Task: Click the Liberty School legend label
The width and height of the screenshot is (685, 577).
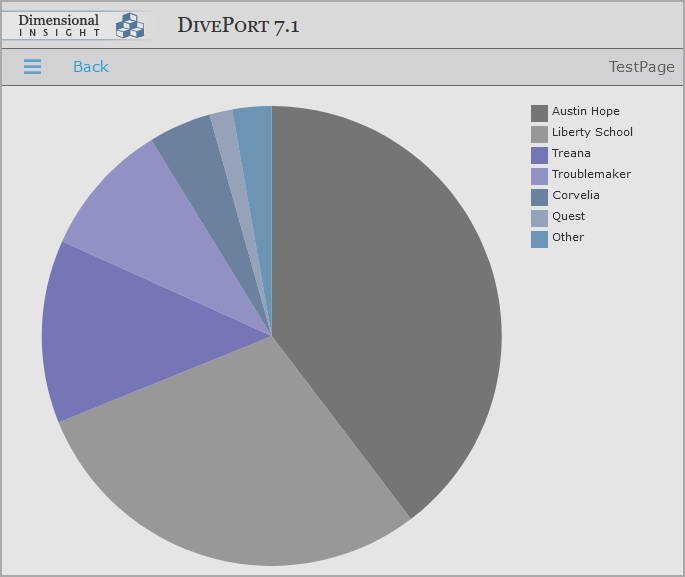Action: pos(592,133)
